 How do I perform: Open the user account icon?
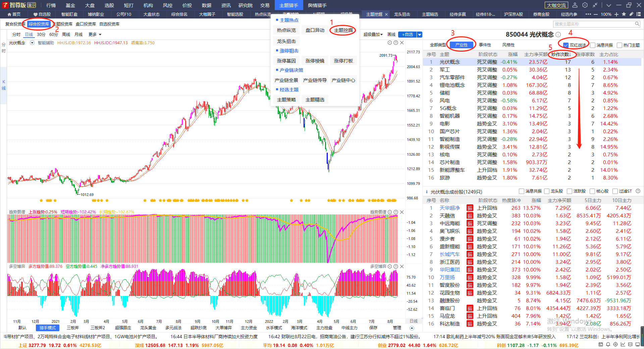click(x=575, y=5)
